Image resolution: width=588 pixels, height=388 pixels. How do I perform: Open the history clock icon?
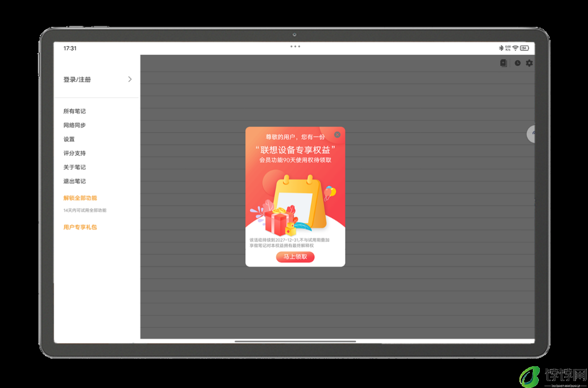518,63
